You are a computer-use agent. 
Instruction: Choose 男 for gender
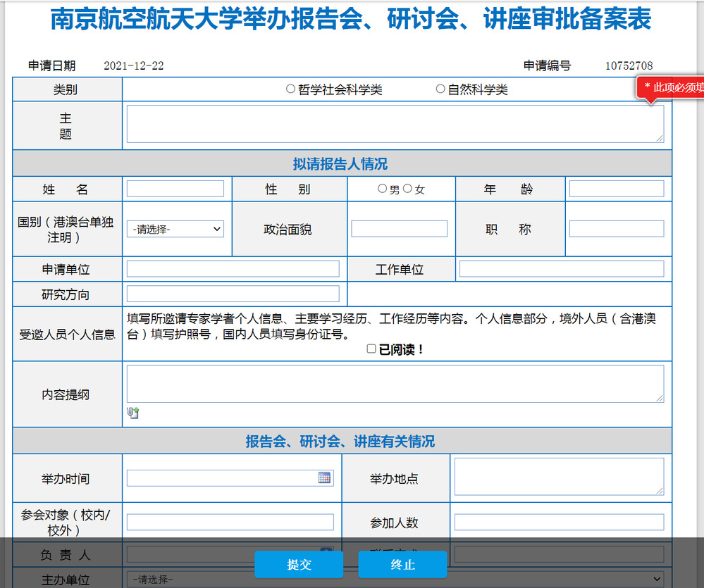[x=383, y=189]
